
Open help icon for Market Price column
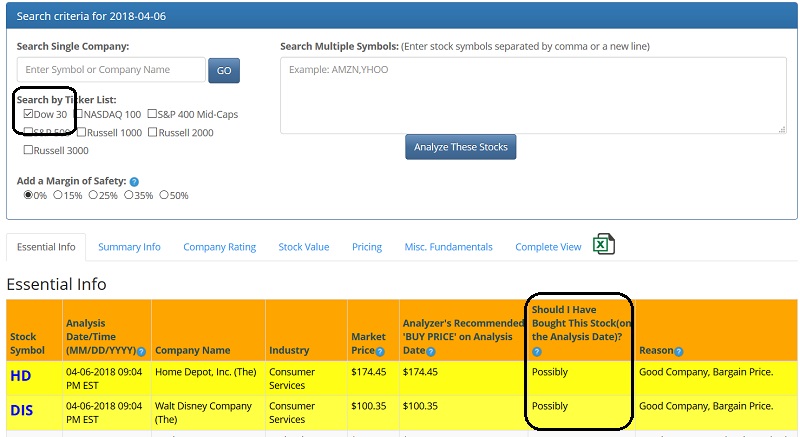tap(380, 351)
